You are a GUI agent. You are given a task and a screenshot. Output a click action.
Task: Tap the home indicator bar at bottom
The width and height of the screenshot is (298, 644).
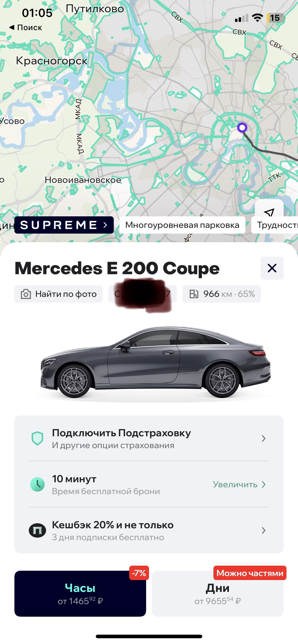click(149, 636)
